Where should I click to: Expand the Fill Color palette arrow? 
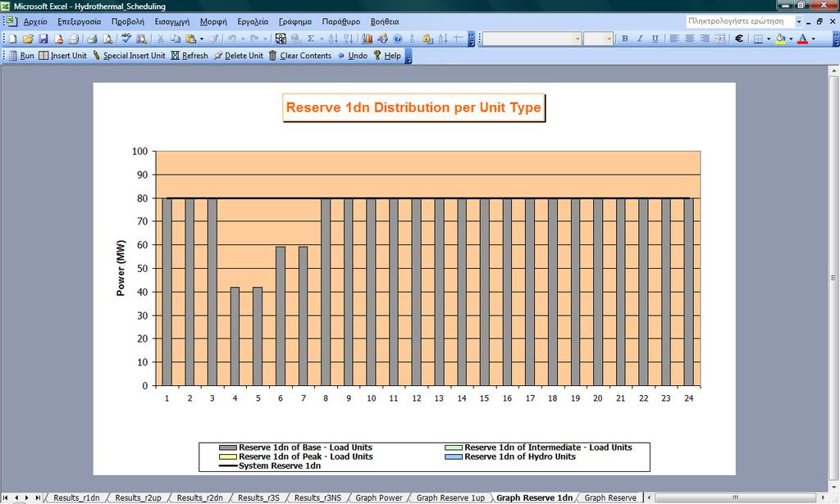(x=791, y=39)
